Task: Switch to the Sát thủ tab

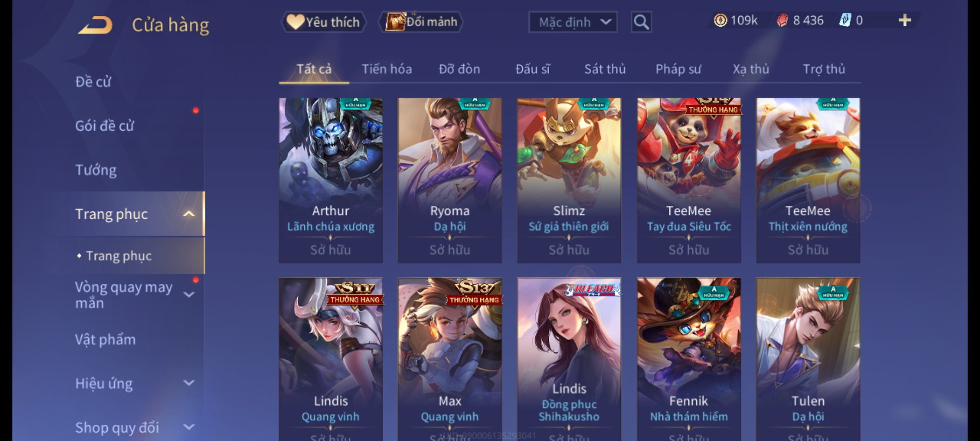Action: tap(605, 69)
